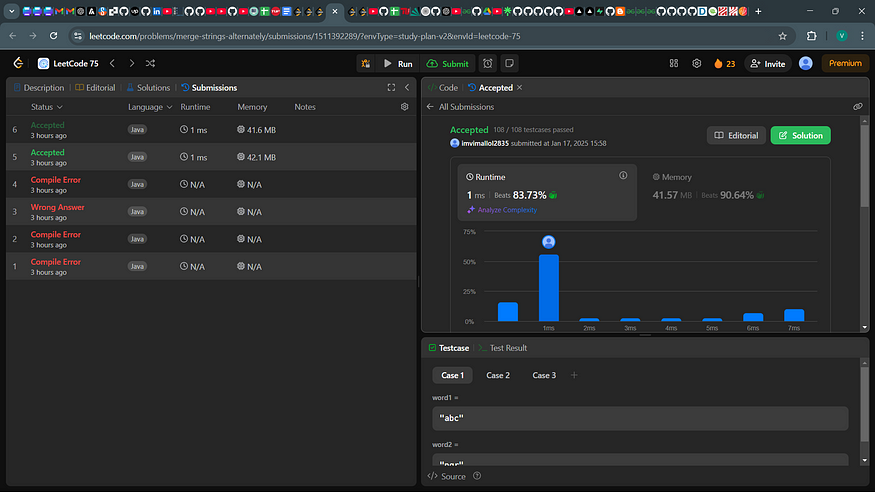The height and width of the screenshot is (492, 875).
Task: Click the help icon next to Source
Action: click(x=477, y=476)
